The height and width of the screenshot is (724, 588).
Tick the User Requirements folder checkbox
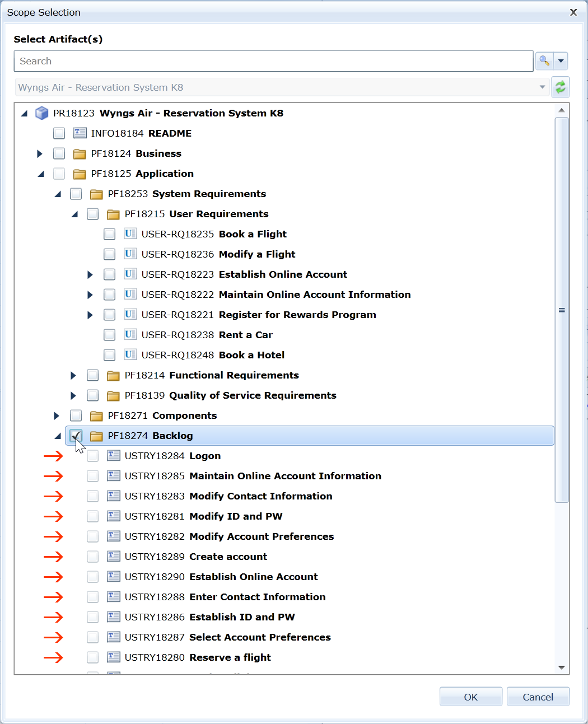pos(93,214)
